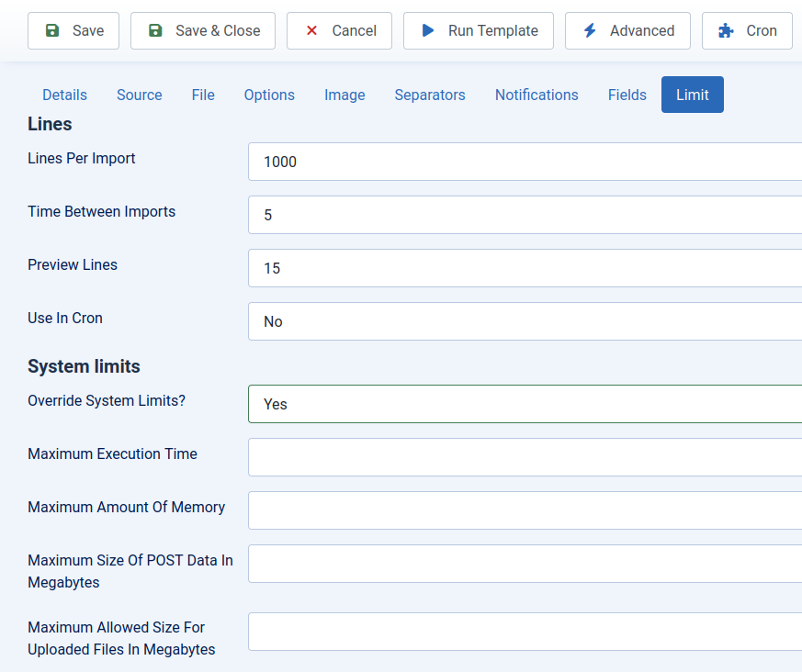This screenshot has height=672, width=802.
Task: Open the Override System Limits dropdown
Action: click(x=524, y=404)
